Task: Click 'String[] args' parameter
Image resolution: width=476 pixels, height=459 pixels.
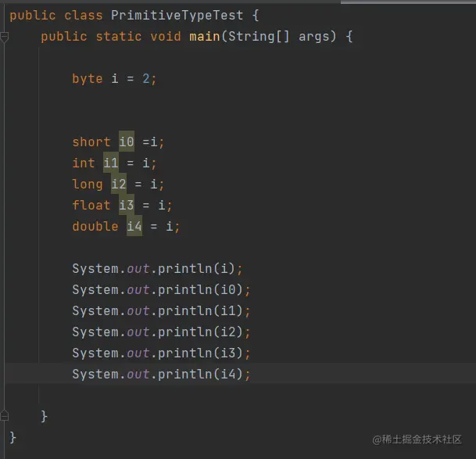Action: pos(278,37)
